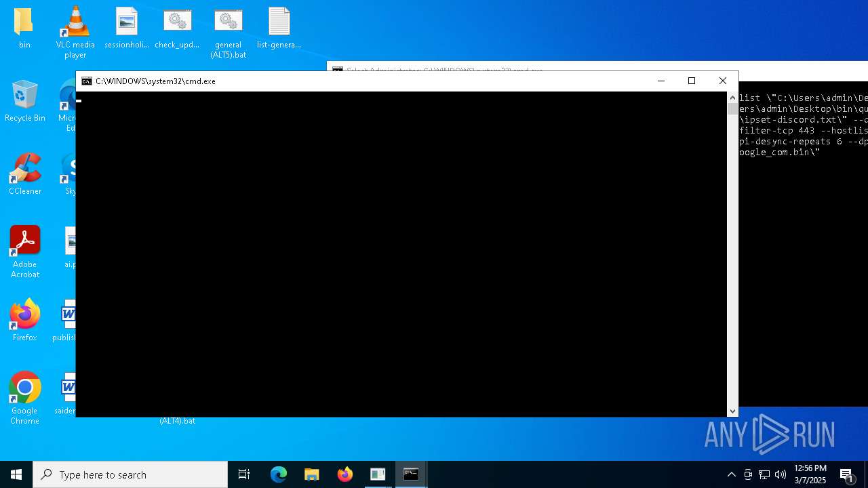
Task: Open the network tray icon
Action: click(x=764, y=474)
